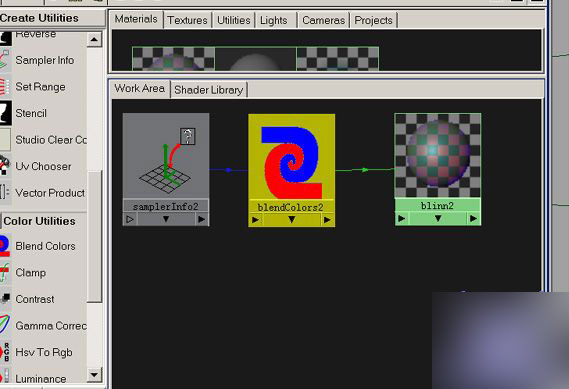Click the Clamp label

click(30, 273)
